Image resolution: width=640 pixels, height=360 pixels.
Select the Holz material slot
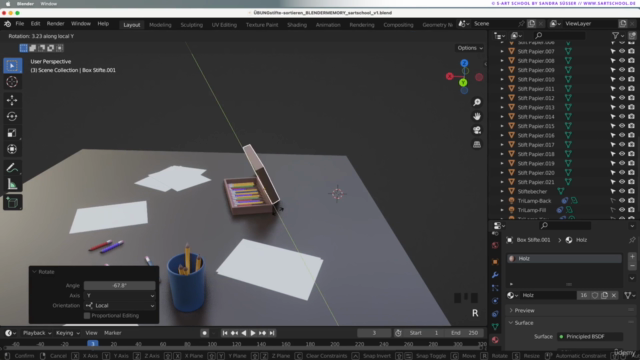click(x=564, y=258)
